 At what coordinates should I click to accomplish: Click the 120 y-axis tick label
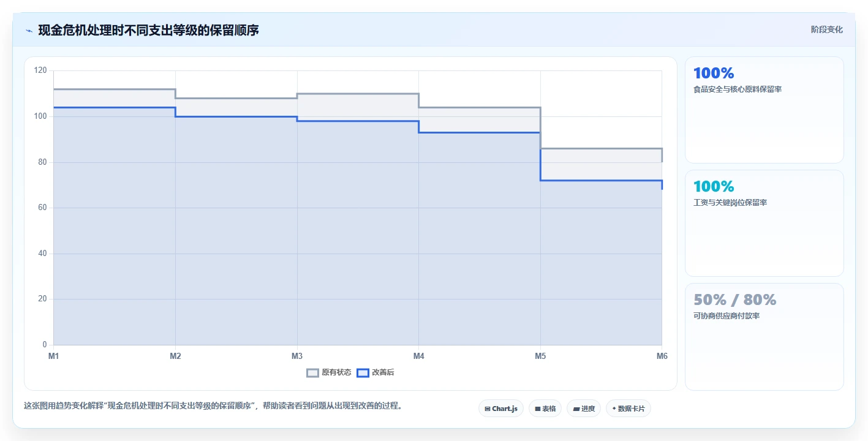point(40,70)
